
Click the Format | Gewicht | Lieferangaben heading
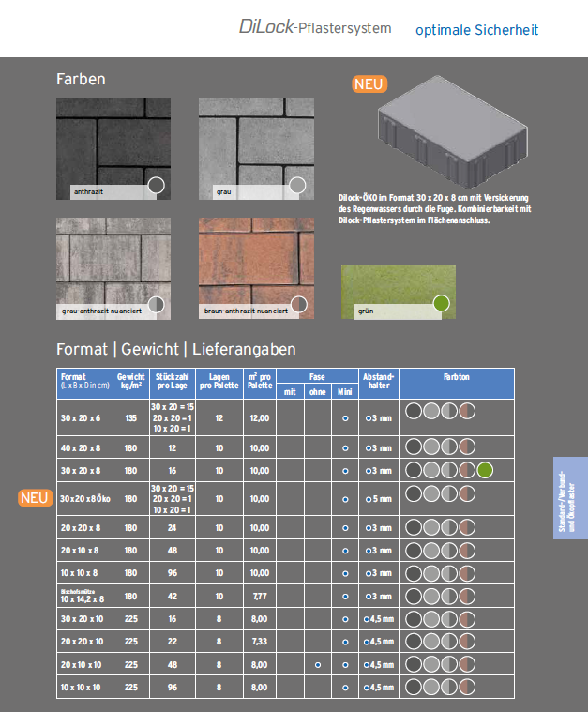[176, 349]
